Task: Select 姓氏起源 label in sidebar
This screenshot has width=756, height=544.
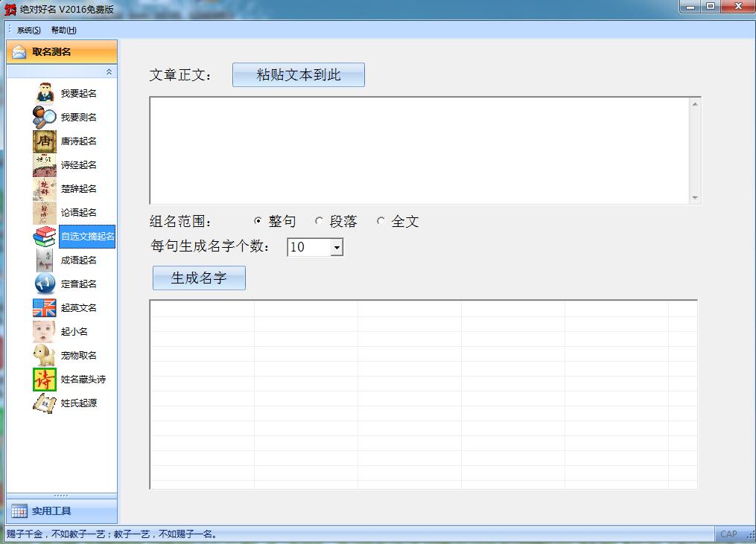Action: [x=79, y=403]
